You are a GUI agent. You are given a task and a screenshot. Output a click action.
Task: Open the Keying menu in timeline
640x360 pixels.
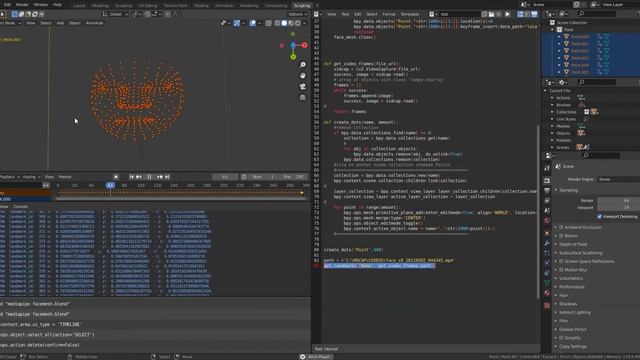point(31,177)
